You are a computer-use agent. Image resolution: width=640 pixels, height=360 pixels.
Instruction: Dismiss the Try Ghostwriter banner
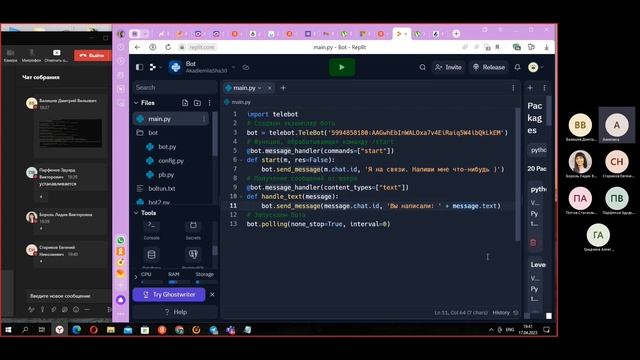pos(212,294)
